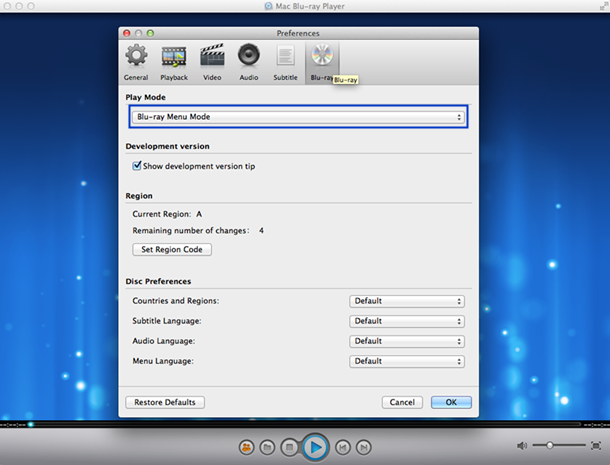Viewport: 610px width, 465px height.
Task: Toggle full screen mode icon in player bar
Action: (x=596, y=446)
